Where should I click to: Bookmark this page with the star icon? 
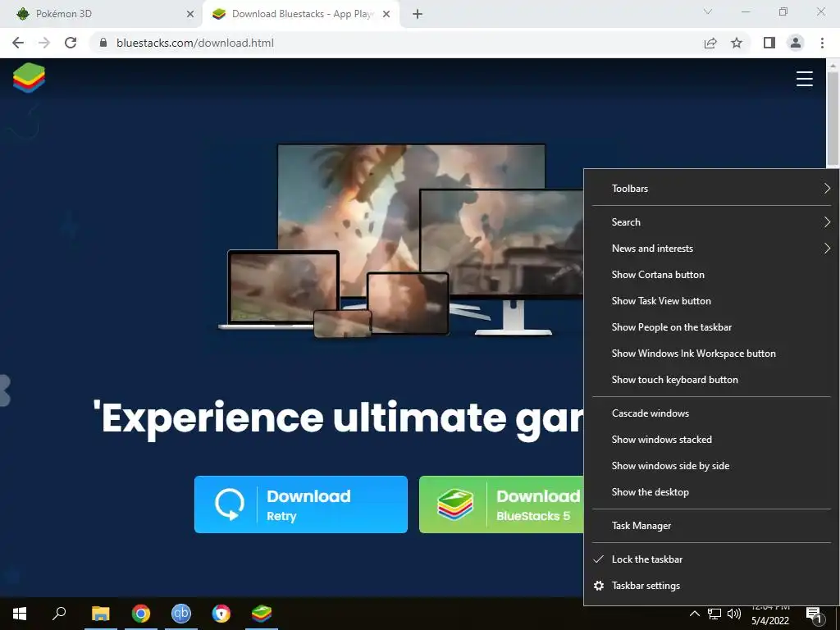tap(737, 43)
